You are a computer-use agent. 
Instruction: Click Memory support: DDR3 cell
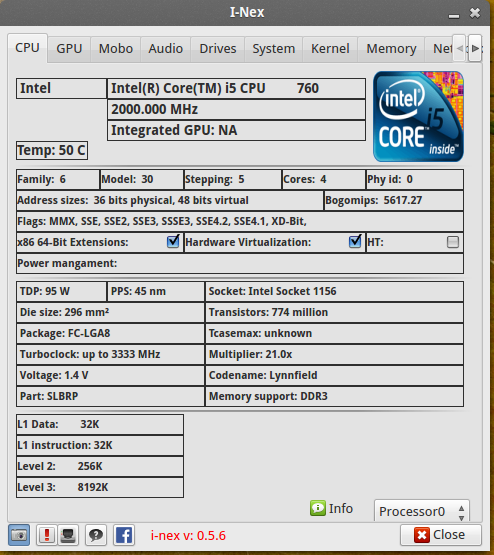[334, 396]
